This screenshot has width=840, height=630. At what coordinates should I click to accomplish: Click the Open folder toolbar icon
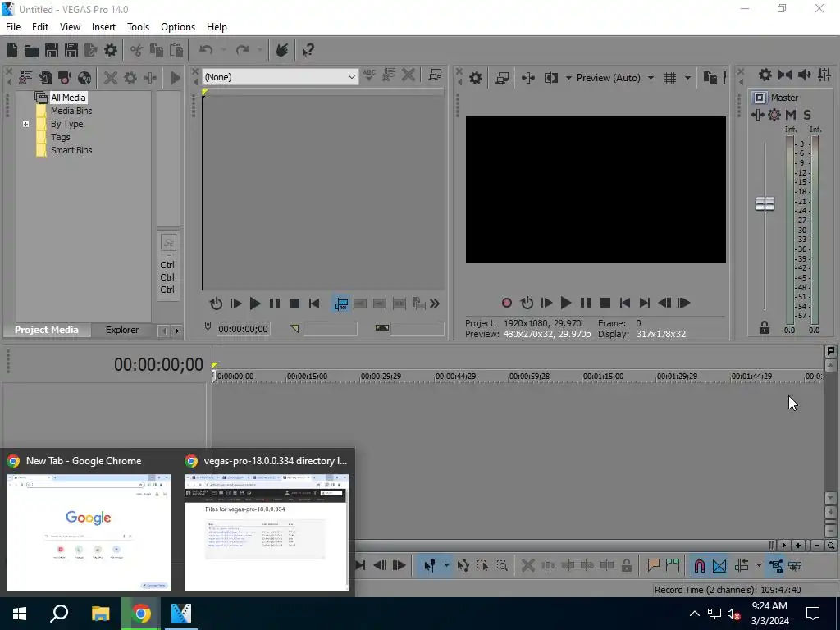coord(32,50)
